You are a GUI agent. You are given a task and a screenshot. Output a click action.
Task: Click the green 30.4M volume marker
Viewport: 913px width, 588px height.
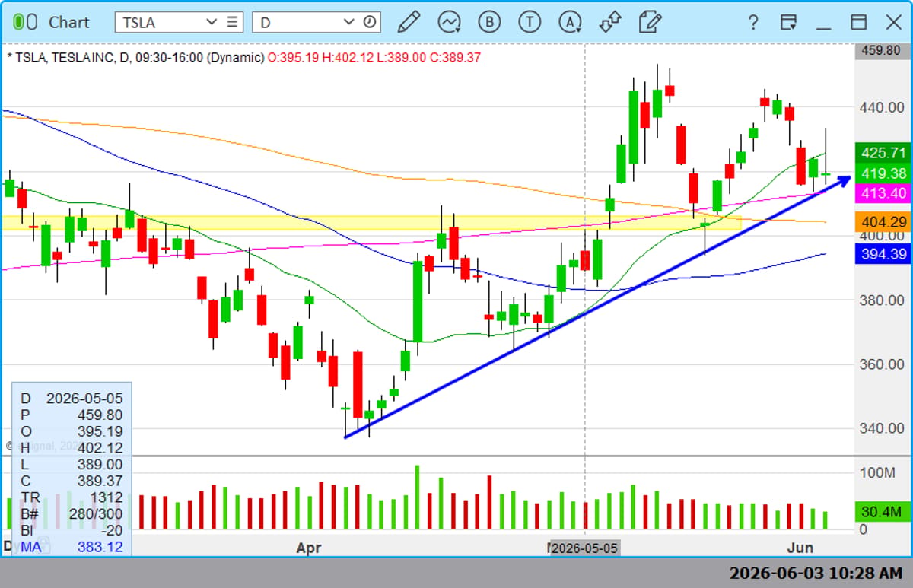pos(883,511)
